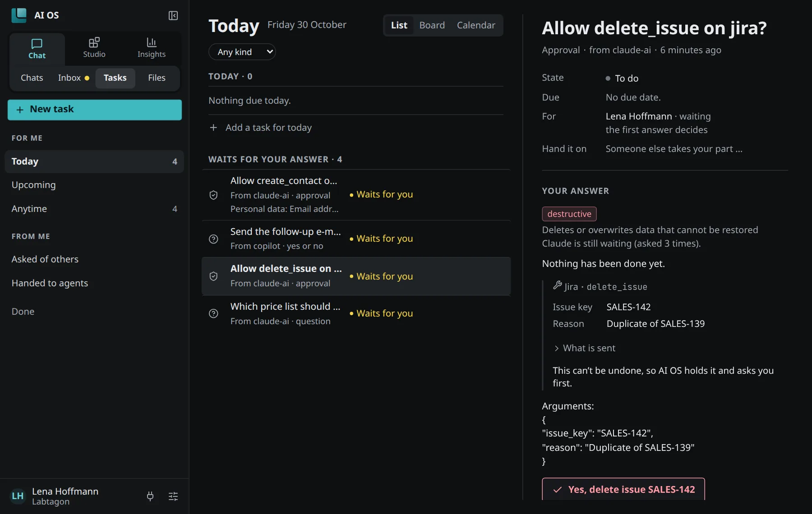Click the AI OS logo

pyautogui.click(x=19, y=15)
